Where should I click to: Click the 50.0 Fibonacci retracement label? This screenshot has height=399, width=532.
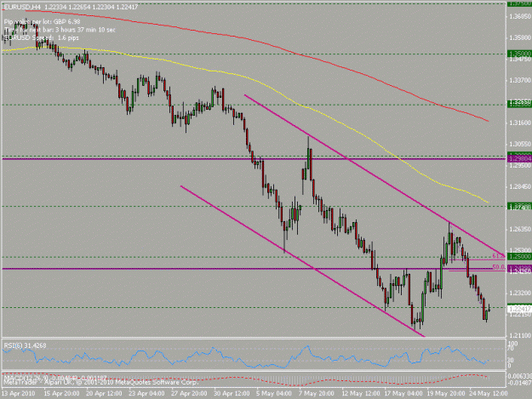(x=498, y=267)
